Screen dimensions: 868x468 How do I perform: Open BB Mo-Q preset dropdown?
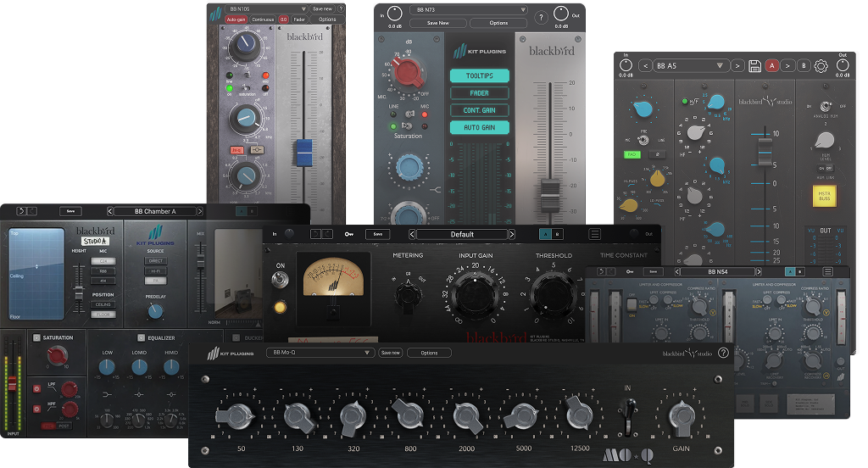click(320, 353)
